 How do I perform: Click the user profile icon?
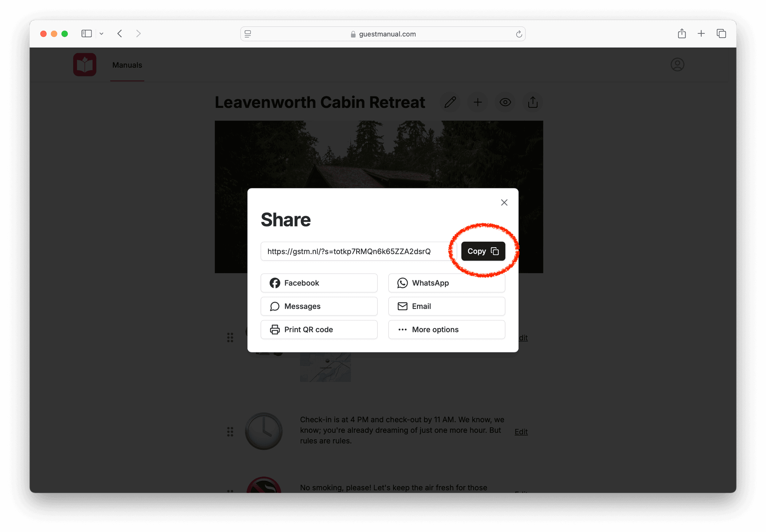(677, 65)
